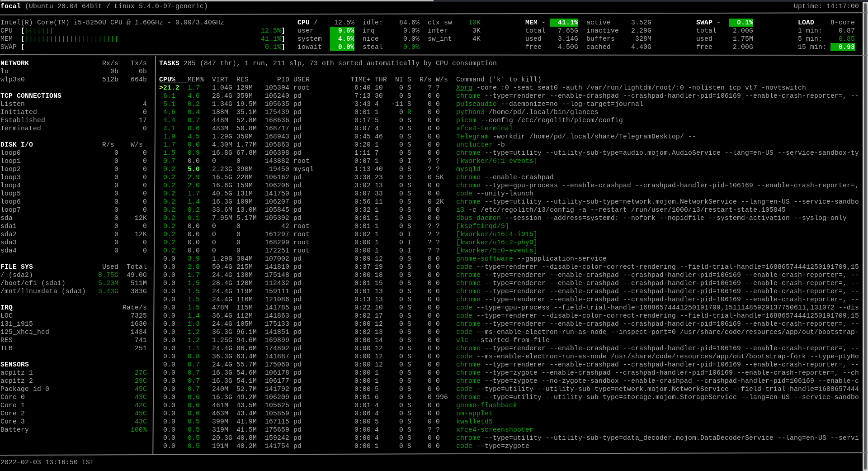
Task: Click the mysqld 5.0 MEM% value
Action: tap(193, 169)
